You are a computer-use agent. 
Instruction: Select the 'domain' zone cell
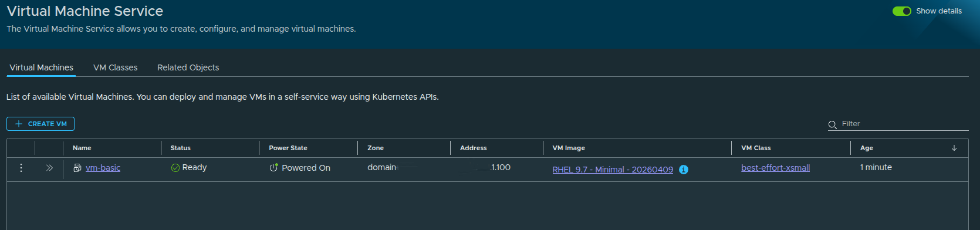(x=382, y=168)
